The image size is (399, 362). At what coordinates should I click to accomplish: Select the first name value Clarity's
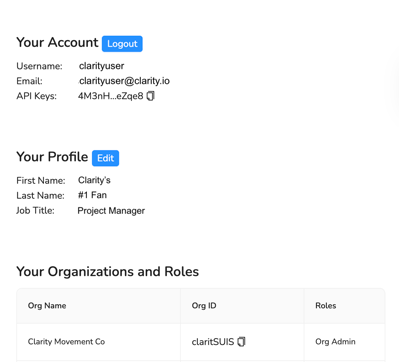tap(94, 180)
